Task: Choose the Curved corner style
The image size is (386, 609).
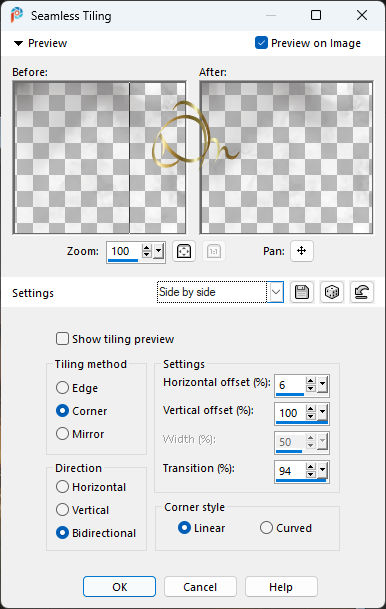Action: [x=266, y=528]
